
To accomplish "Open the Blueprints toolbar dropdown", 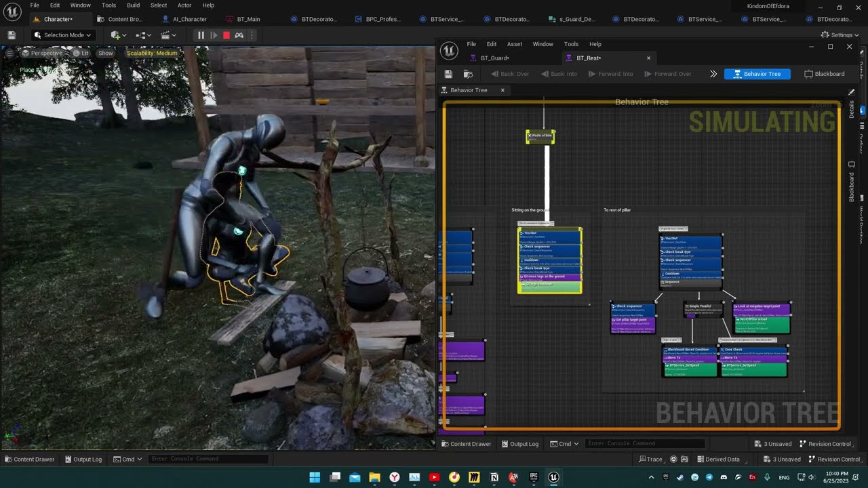I will pos(143,35).
